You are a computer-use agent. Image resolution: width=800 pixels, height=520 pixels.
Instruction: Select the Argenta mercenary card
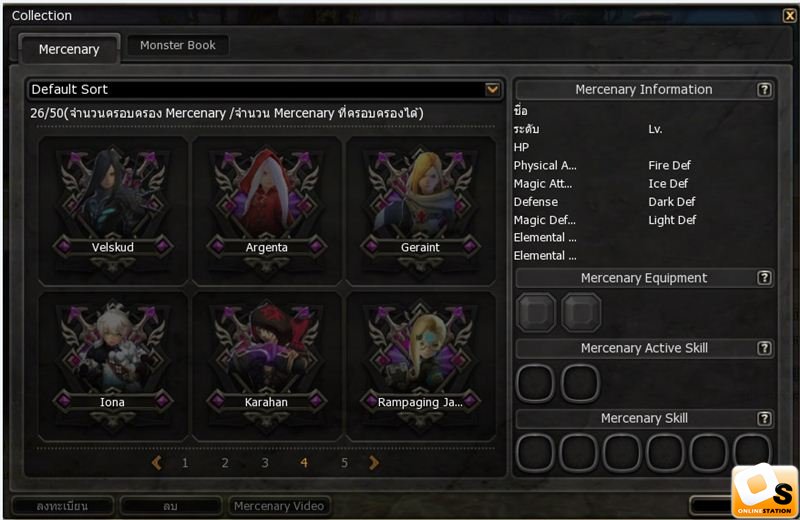coord(266,210)
